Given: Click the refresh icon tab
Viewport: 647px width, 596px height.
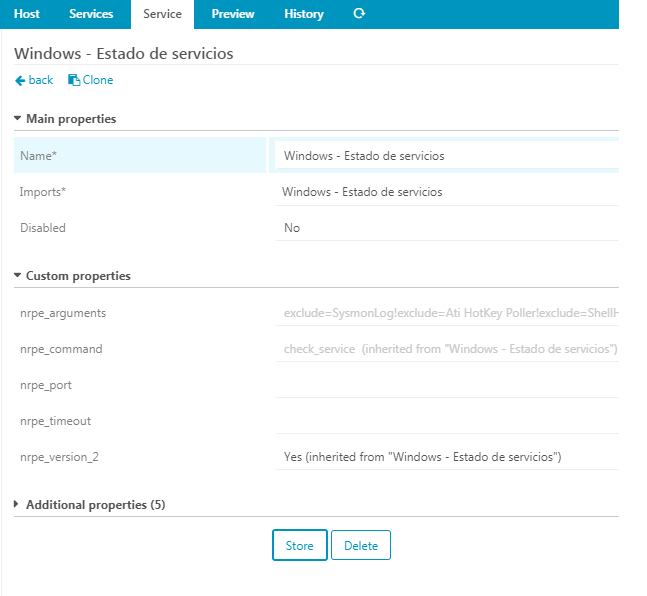Looking at the screenshot, I should coord(359,14).
